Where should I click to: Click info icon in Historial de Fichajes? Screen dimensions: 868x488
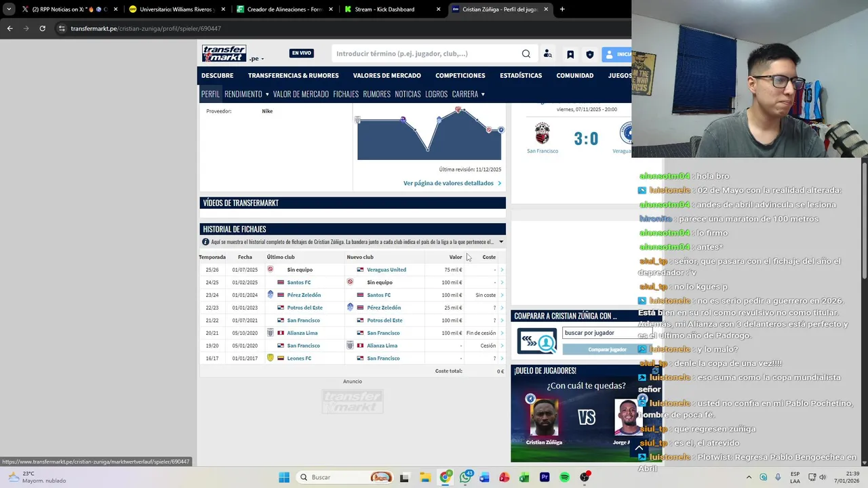point(205,242)
